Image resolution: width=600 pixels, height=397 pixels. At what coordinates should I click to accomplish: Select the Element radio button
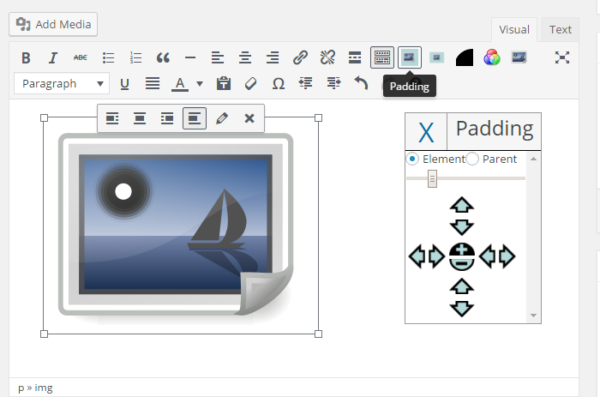(412, 159)
